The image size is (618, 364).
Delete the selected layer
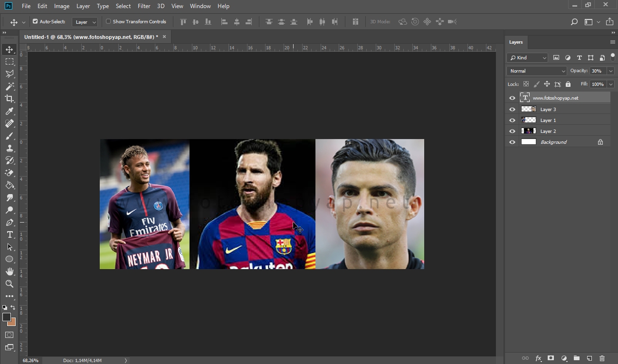pos(602,358)
